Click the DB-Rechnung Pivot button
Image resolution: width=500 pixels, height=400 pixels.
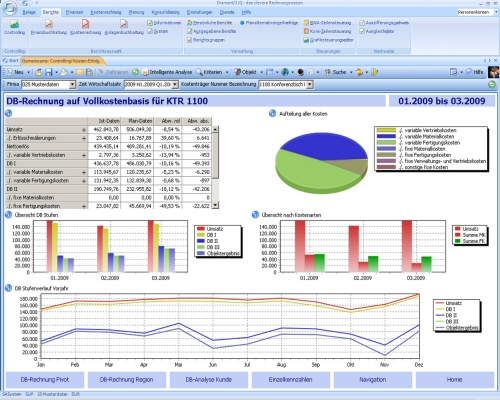click(45, 380)
